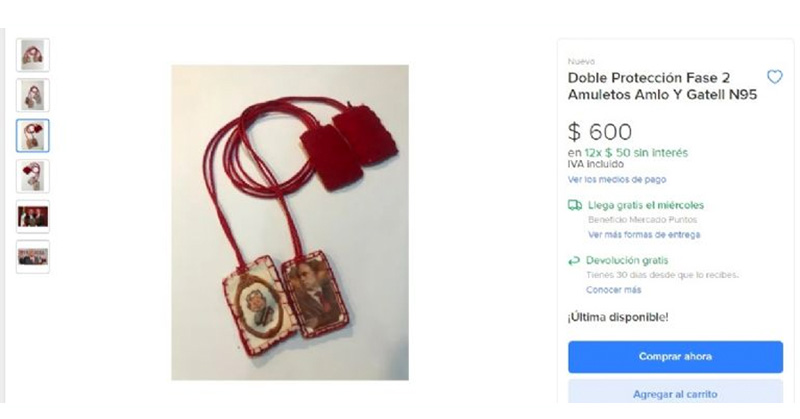Click Devolución gratis label

click(627, 260)
